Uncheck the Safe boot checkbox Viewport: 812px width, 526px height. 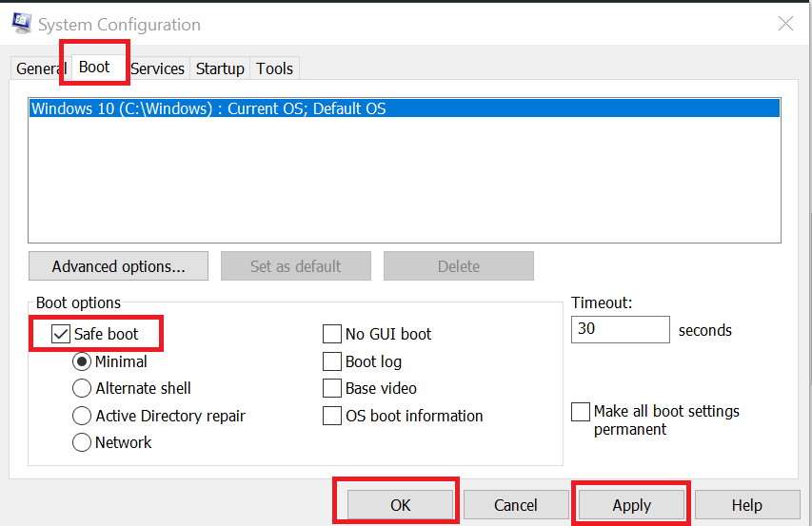click(60, 334)
